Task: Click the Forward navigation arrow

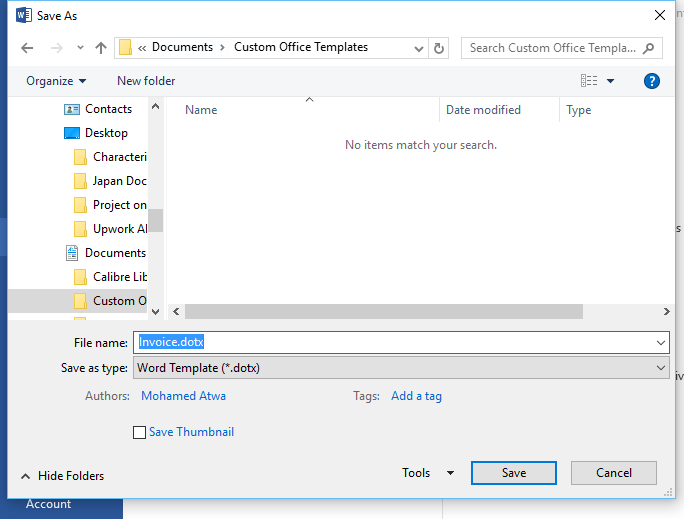Action: pos(57,48)
